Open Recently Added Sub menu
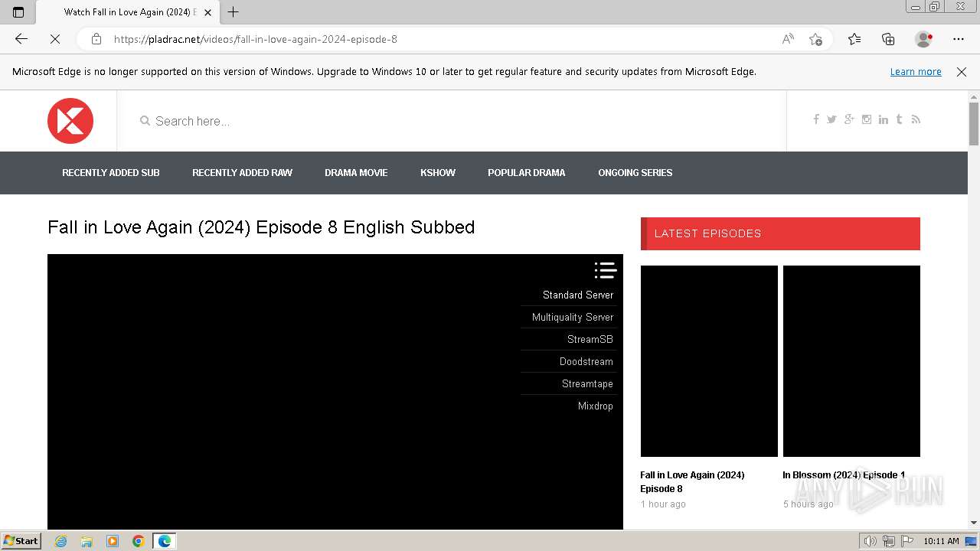 [x=111, y=173]
